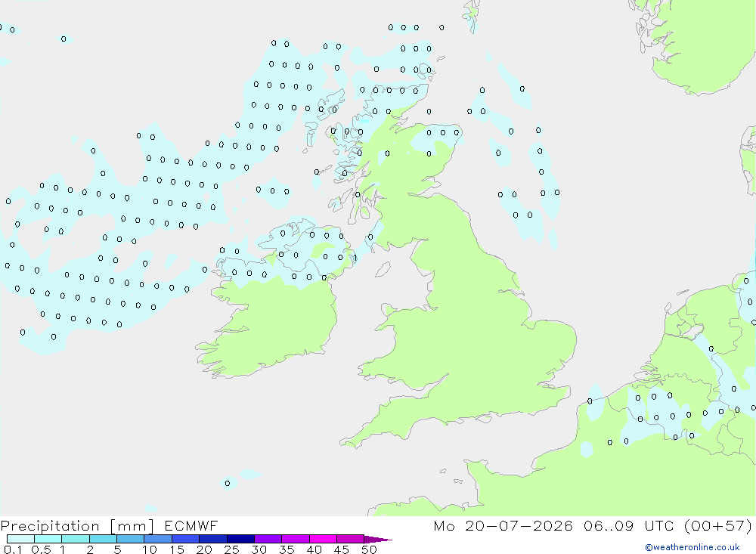Click the '[mm]' unit label
The height and width of the screenshot is (554, 756).
[x=132, y=526]
